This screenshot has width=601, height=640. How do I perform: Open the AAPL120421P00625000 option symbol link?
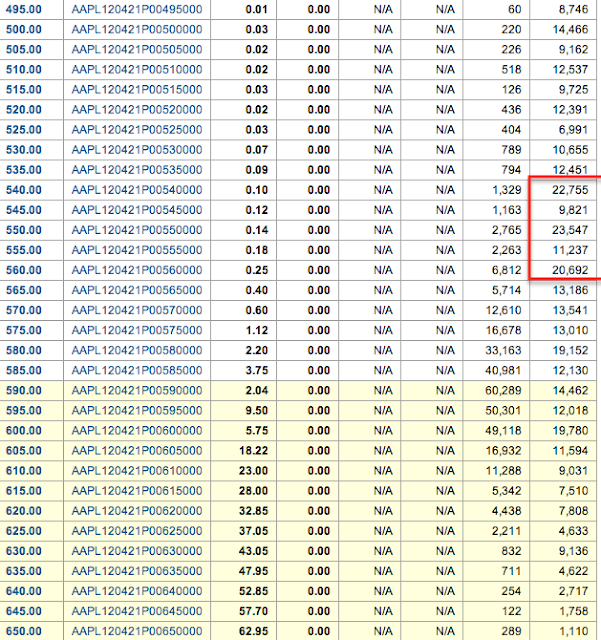pos(137,531)
